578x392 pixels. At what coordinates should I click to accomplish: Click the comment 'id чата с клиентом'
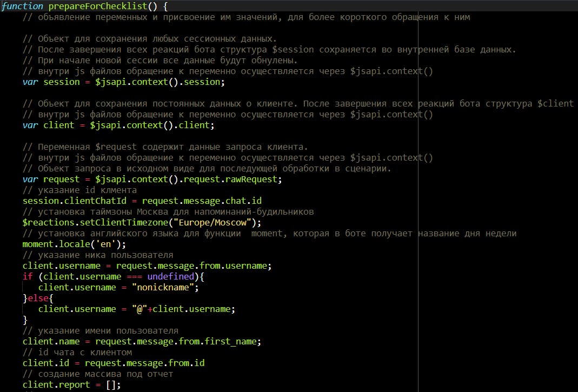click(77, 352)
